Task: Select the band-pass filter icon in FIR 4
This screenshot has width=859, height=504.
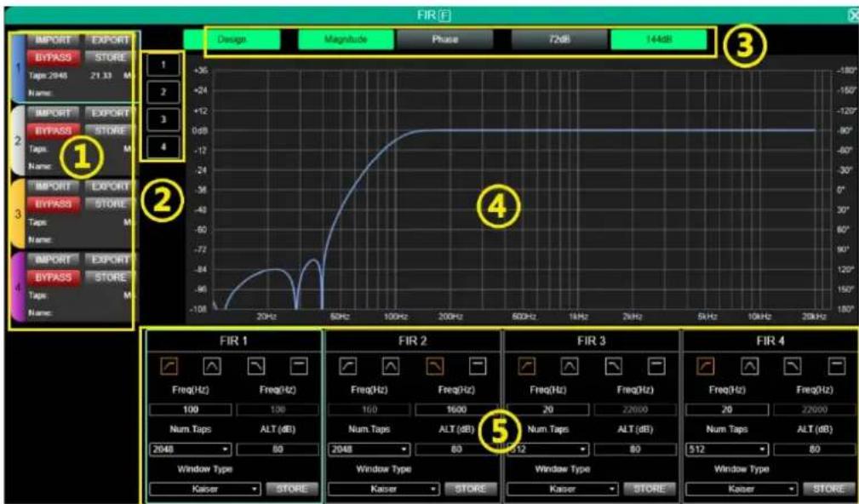Action: click(750, 366)
